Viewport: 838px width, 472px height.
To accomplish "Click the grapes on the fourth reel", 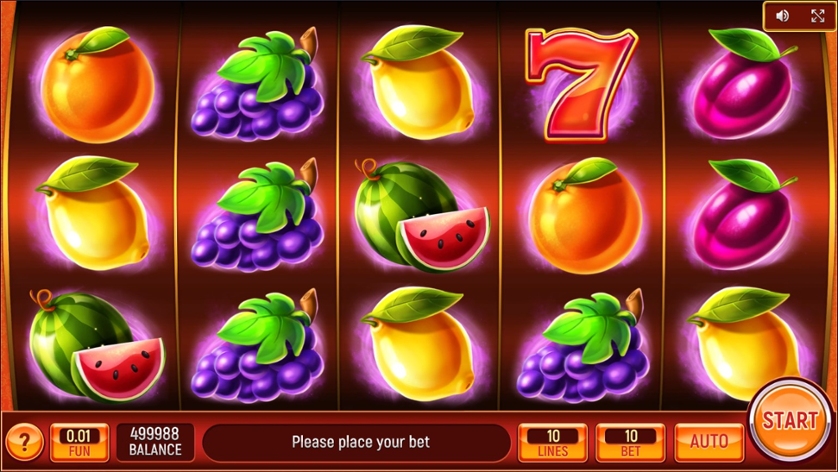I will pos(583,345).
